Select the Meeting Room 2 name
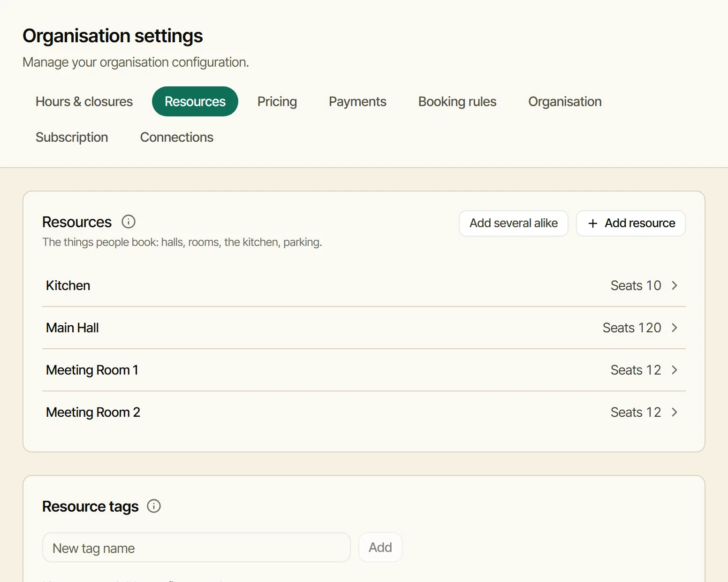Screen dimensions: 728x582 93,412
